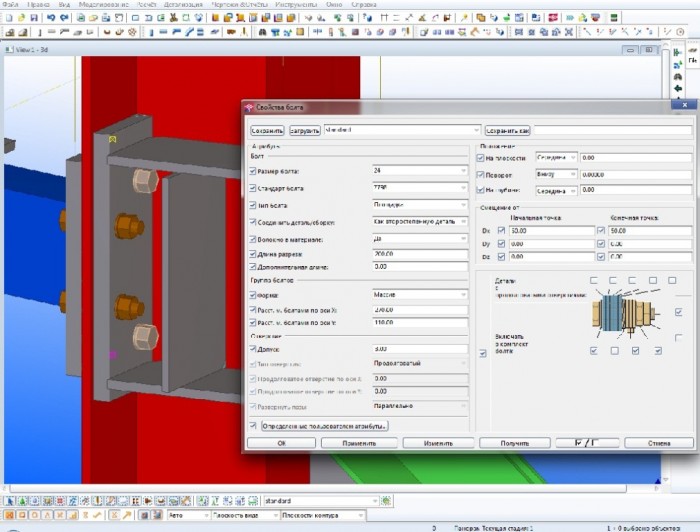Screen dimensions: 700x532
Task: Click the Select all arrow selection switch
Action: pyautogui.click(x=10, y=501)
